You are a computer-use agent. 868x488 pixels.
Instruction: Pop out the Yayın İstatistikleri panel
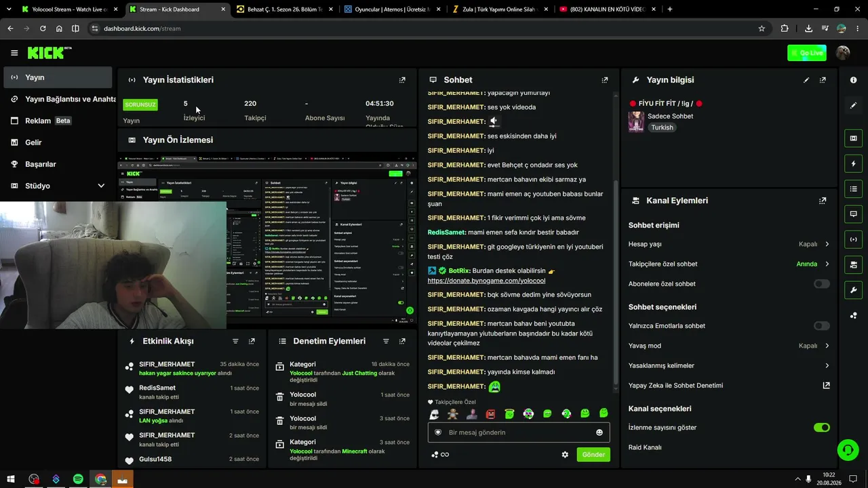point(402,80)
